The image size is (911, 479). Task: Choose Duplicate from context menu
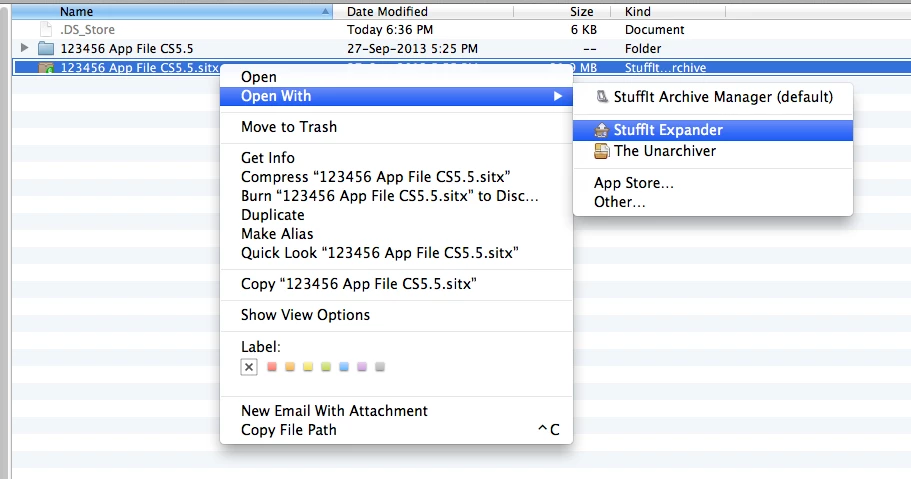pos(396,215)
